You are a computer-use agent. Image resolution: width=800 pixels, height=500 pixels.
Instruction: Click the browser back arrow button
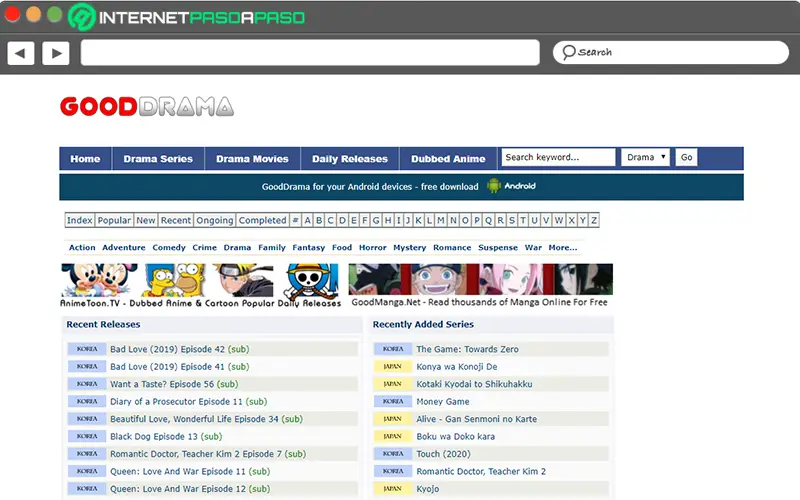(21, 53)
